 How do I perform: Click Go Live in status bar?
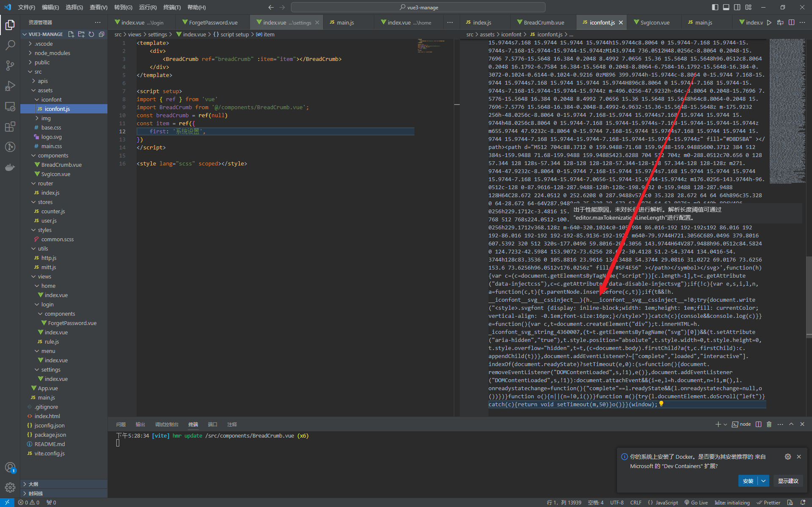click(696, 502)
